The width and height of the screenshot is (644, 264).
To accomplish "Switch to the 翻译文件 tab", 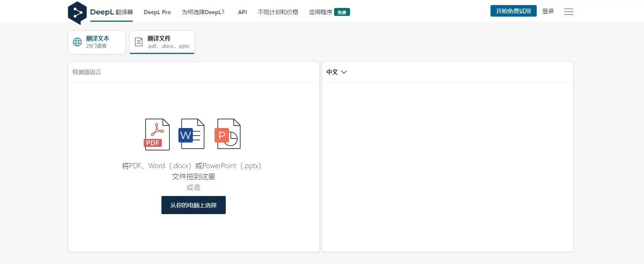I will pos(162,42).
